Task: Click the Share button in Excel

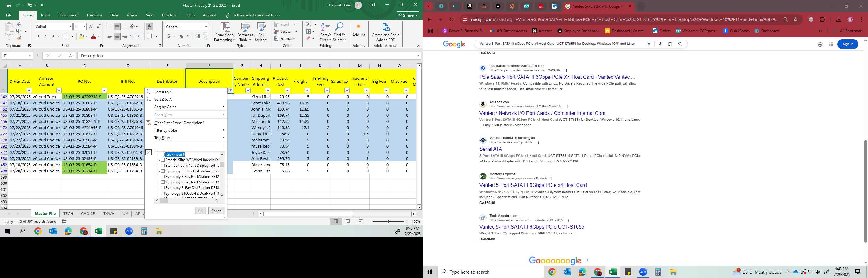Action: click(407, 15)
